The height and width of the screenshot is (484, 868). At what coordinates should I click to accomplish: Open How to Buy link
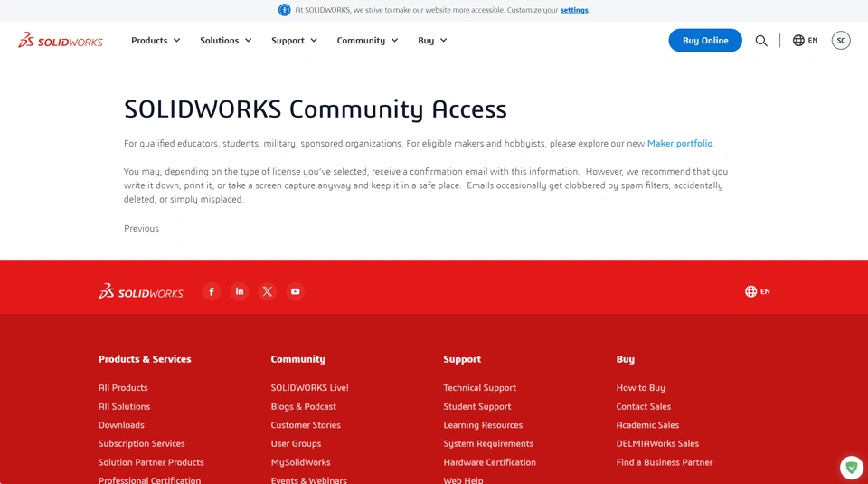pyautogui.click(x=640, y=387)
